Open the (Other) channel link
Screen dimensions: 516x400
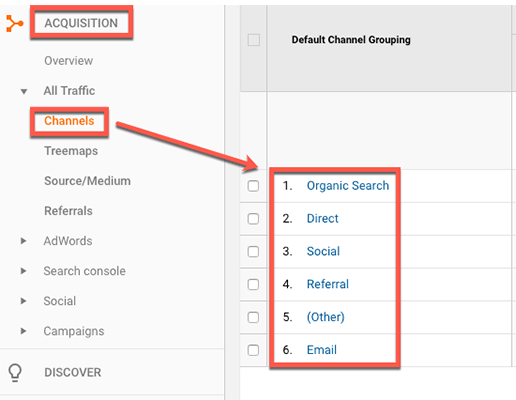[x=326, y=317]
